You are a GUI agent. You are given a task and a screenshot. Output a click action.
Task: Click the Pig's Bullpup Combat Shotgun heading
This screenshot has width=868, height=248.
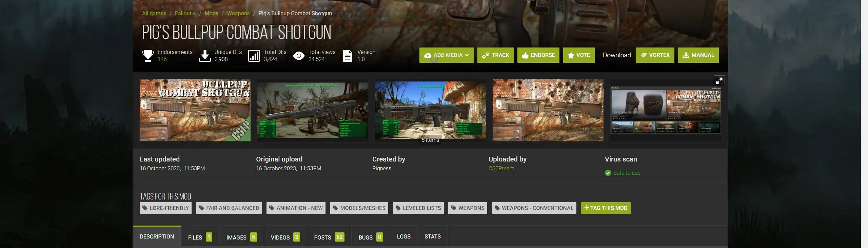coord(236,33)
